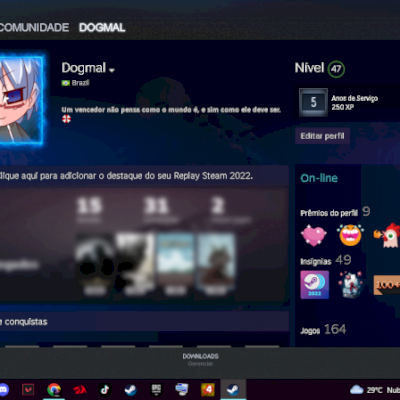This screenshot has height=400, width=400.
Task: Click the red cross flag emoticon in bio
Action: 66,118
